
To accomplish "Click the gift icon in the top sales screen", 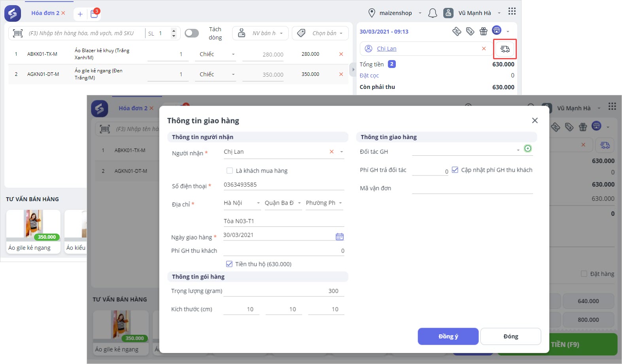I will [x=483, y=31].
